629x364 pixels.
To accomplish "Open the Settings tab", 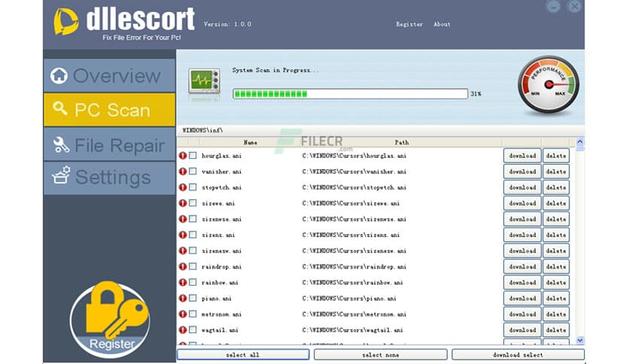I will coord(110,178).
